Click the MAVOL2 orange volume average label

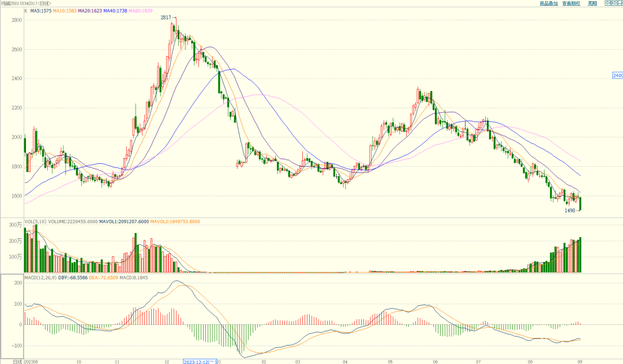coord(175,220)
